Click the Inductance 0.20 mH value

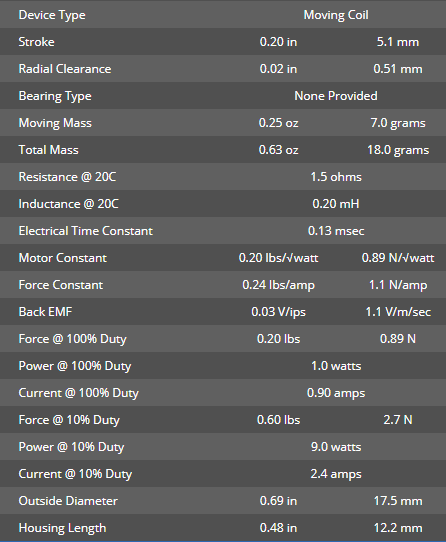click(336, 204)
